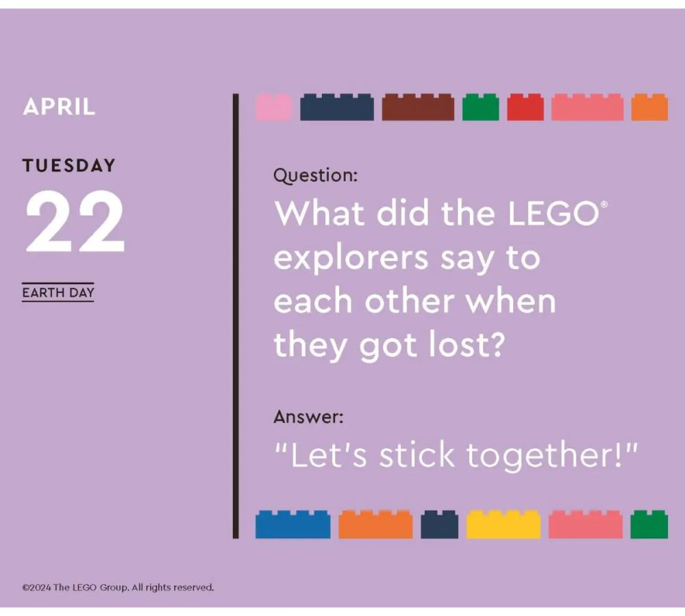Click the pink LEGO brick in top row
The image size is (685, 616).
pos(274,107)
